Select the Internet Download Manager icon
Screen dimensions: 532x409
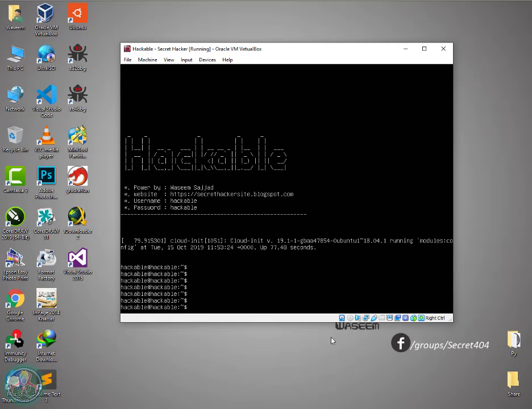click(46, 345)
